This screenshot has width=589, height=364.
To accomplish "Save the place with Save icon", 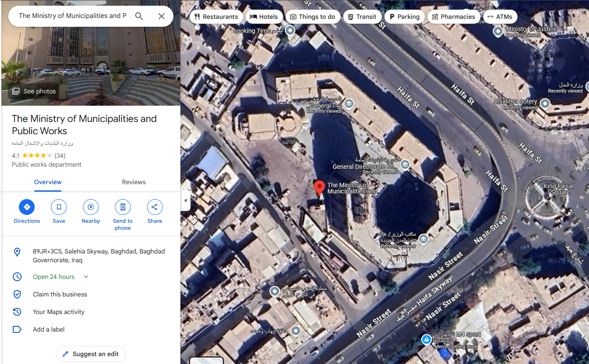I will [59, 207].
